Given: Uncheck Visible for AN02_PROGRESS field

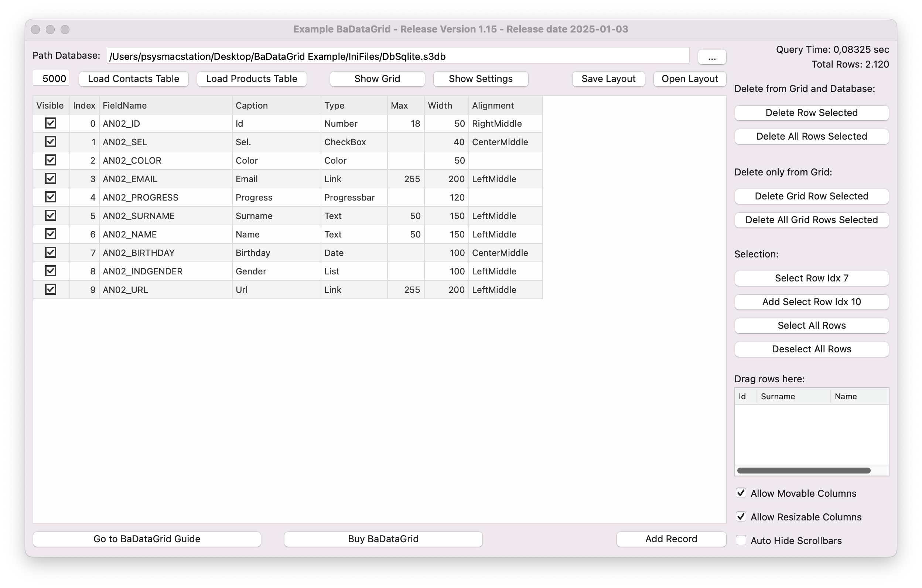Looking at the screenshot, I should coord(51,197).
